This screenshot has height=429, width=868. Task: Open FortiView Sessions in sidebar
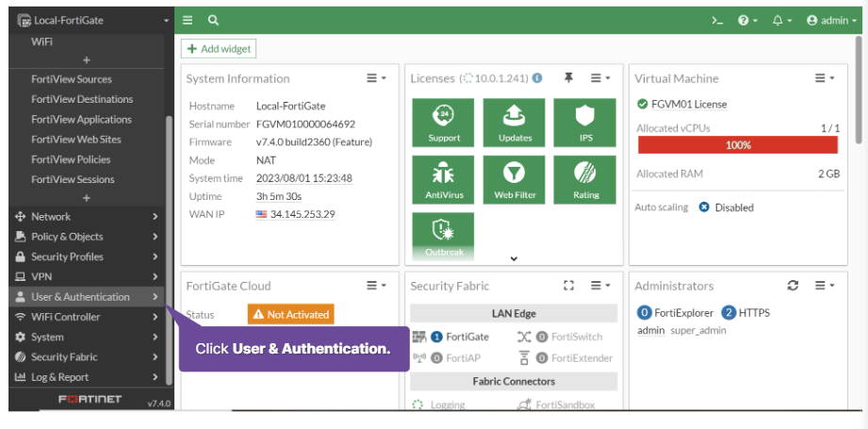coord(73,179)
